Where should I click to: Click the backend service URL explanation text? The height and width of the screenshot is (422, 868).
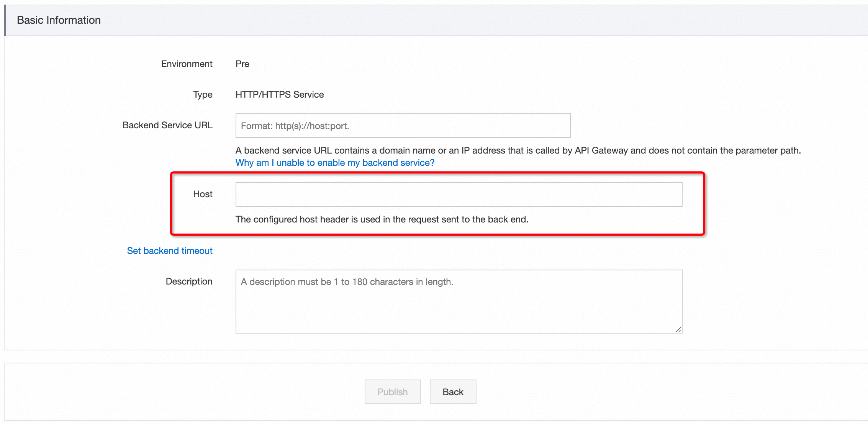pyautogui.click(x=518, y=150)
